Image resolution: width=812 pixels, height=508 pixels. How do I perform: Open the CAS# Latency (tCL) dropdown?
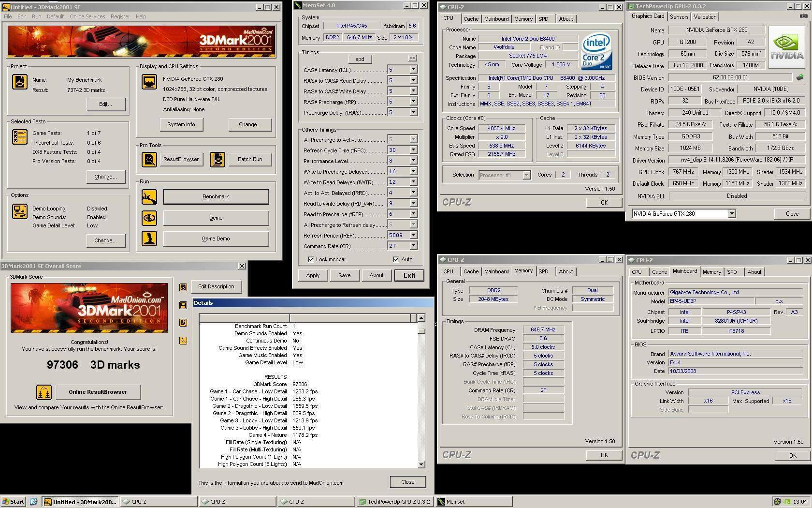tap(413, 70)
